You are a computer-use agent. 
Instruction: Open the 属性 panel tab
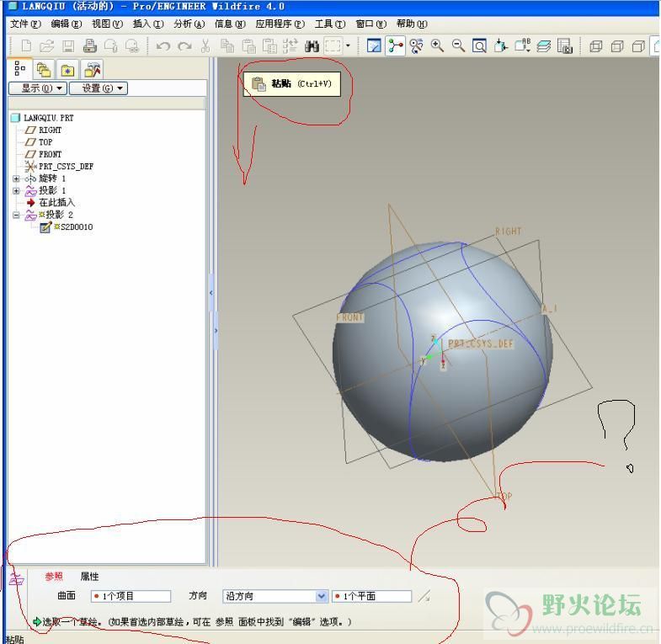coord(89,576)
